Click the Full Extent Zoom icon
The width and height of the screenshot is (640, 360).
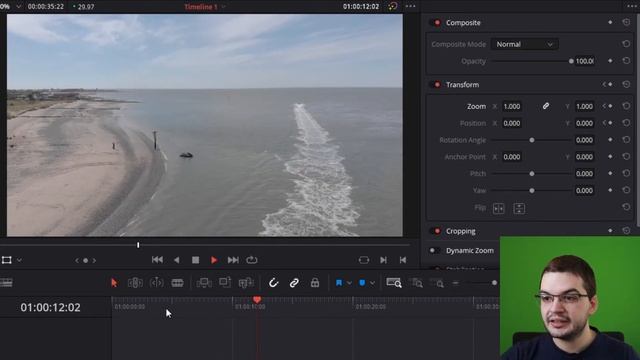[394, 282]
